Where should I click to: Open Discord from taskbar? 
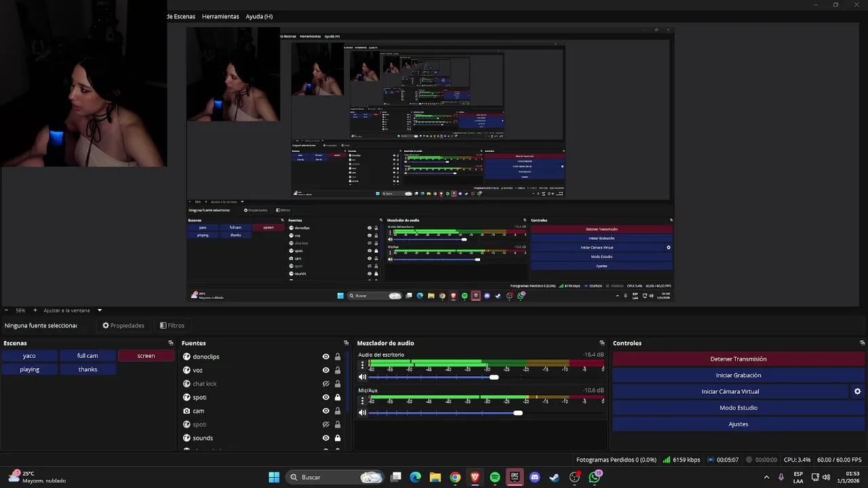coord(534,477)
